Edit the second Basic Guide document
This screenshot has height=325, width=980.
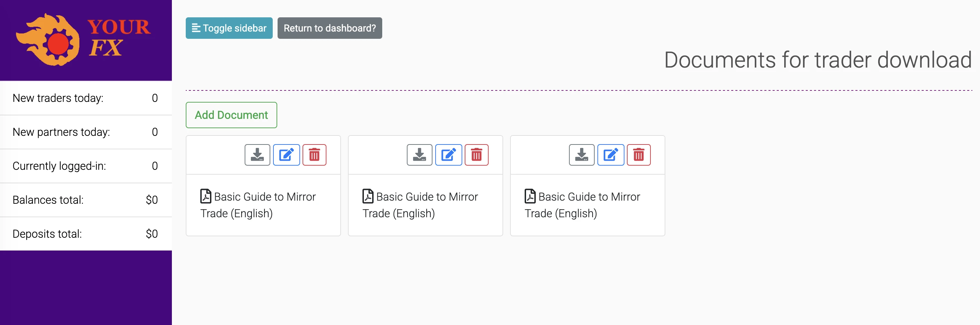coord(448,155)
